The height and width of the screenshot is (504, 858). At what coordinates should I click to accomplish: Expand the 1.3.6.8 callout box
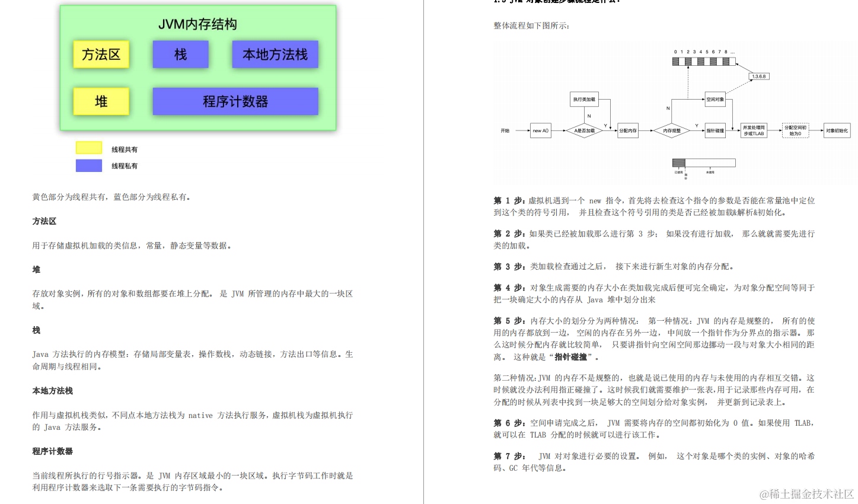(760, 76)
